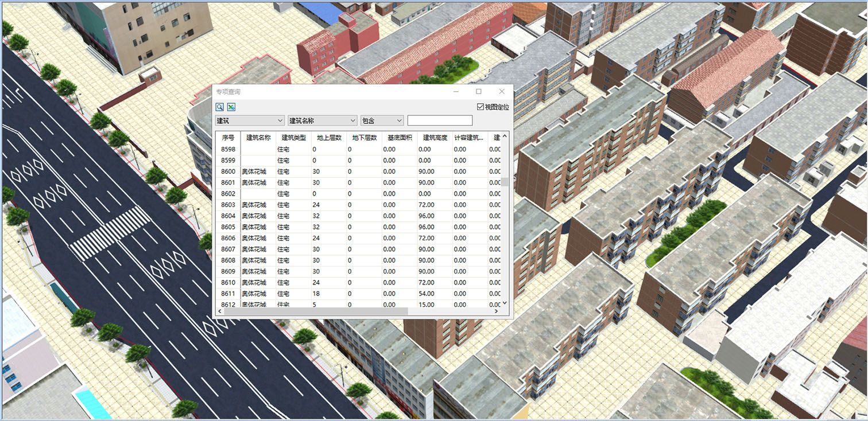
Task: Click the Excel export icon
Action: [231, 107]
